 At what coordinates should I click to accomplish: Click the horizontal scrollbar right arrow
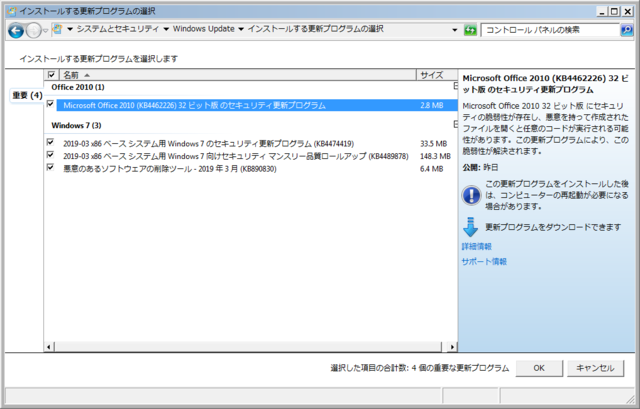click(x=452, y=347)
